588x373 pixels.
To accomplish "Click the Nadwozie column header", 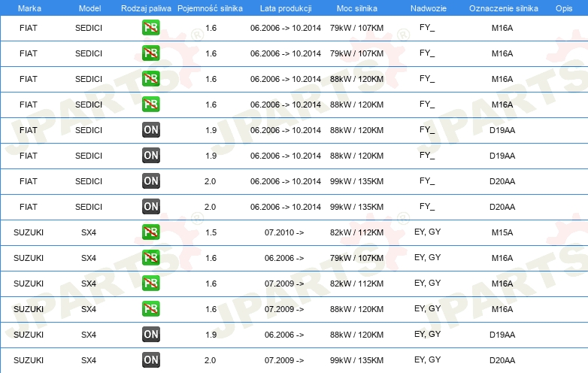I will coord(429,8).
